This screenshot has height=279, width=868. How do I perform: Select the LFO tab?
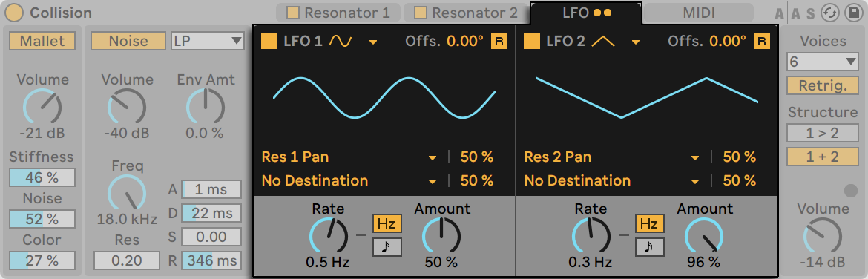point(586,13)
